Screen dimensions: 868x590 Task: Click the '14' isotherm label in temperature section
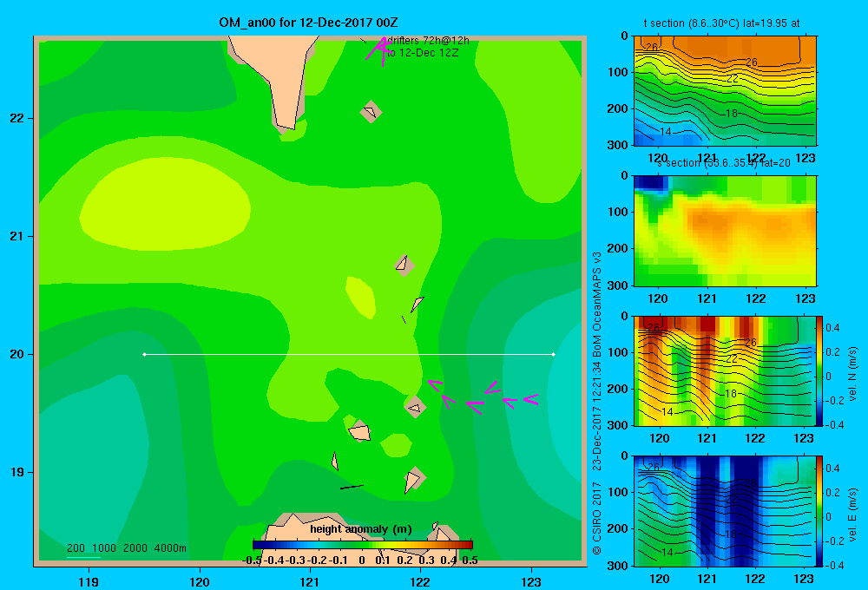pyautogui.click(x=666, y=132)
